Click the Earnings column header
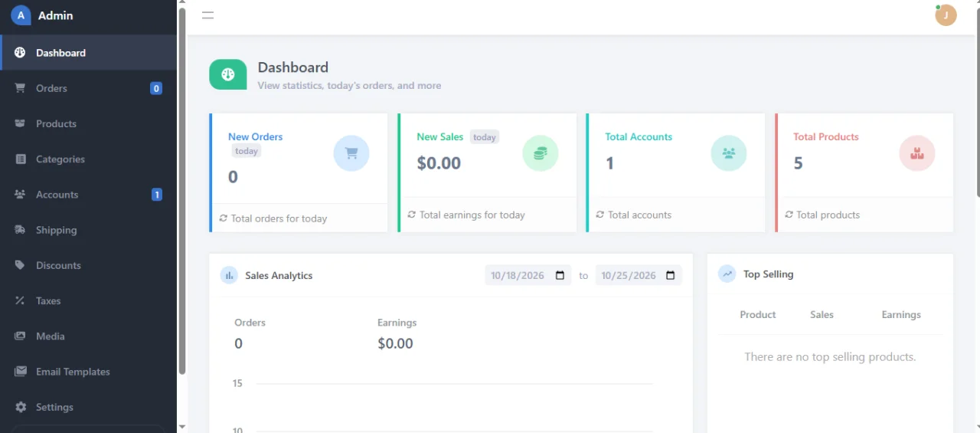This screenshot has height=433, width=980. [901, 314]
